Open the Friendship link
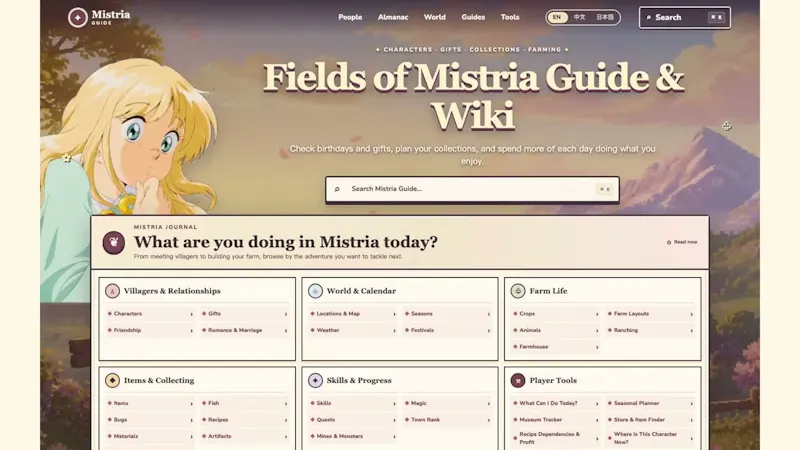The width and height of the screenshot is (800, 450). point(150,331)
